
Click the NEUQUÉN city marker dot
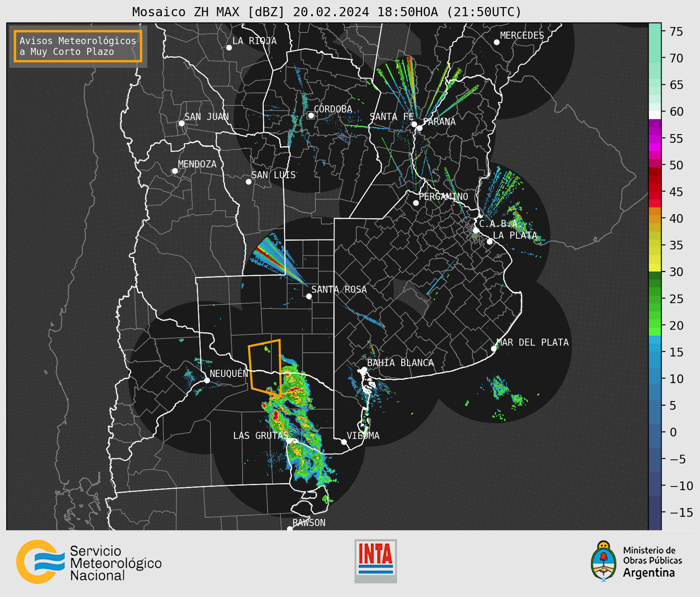207,380
